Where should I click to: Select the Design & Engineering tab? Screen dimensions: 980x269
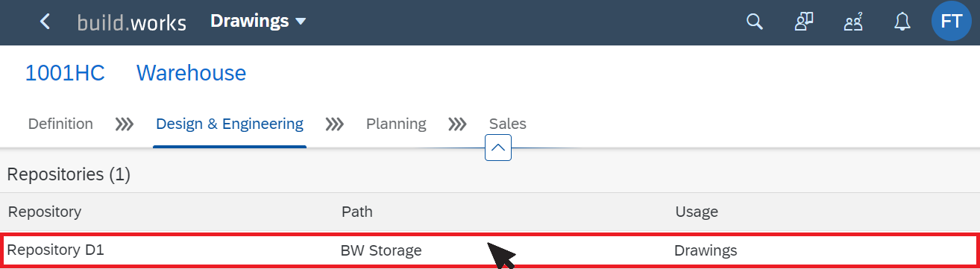(230, 124)
